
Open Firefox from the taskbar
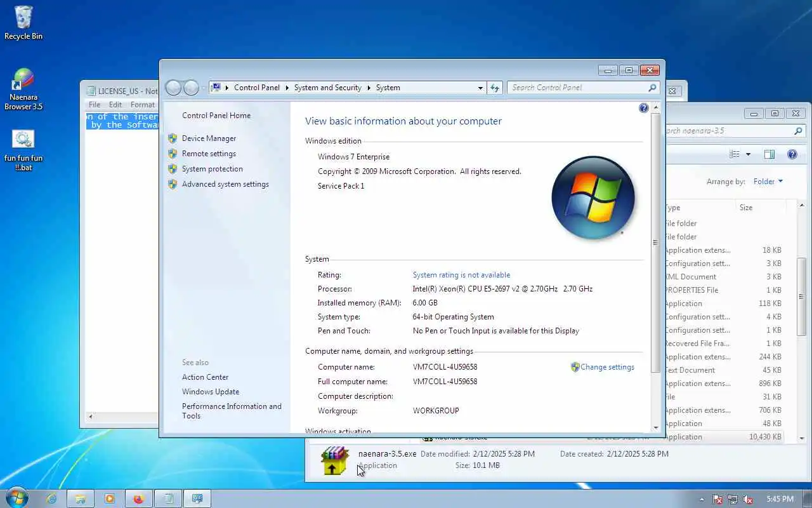click(x=139, y=499)
